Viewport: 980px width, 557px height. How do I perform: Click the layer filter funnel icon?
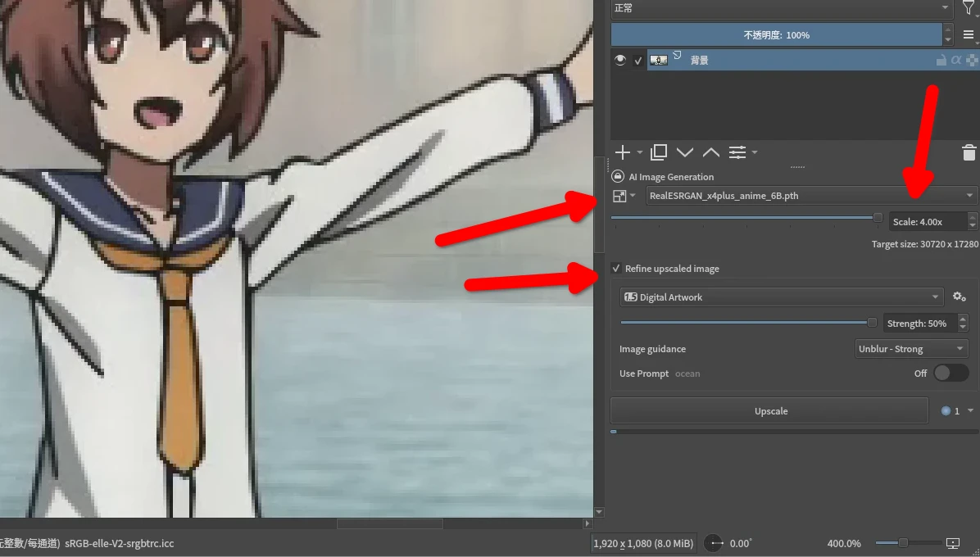tap(969, 8)
